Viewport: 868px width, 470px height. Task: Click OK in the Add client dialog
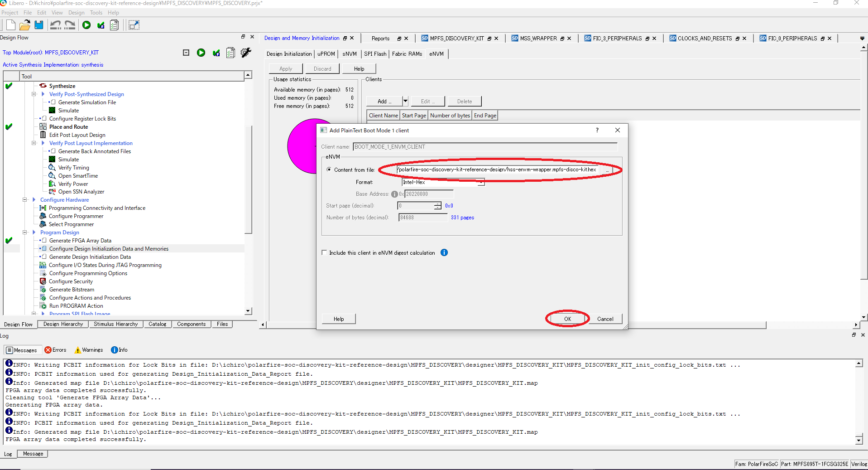click(567, 319)
